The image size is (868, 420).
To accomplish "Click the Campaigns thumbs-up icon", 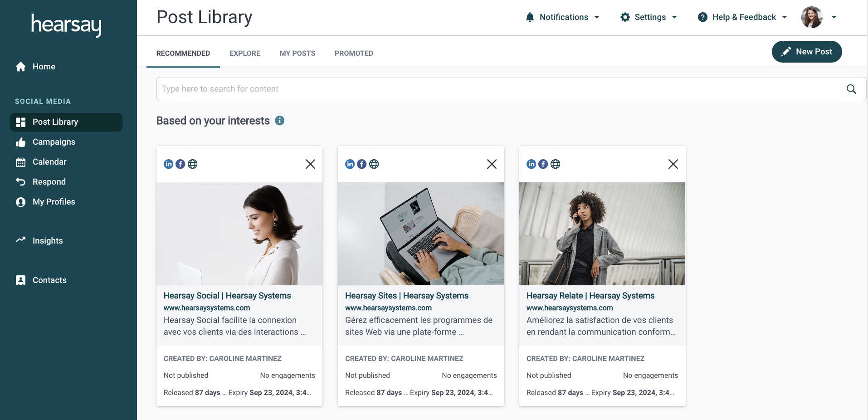I will click(x=20, y=142).
